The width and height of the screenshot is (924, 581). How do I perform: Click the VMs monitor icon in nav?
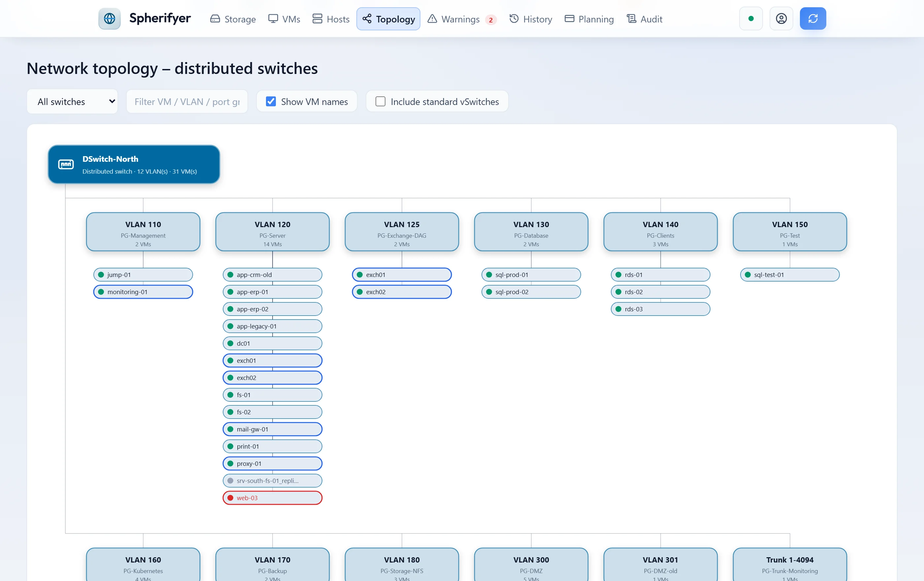pyautogui.click(x=273, y=19)
